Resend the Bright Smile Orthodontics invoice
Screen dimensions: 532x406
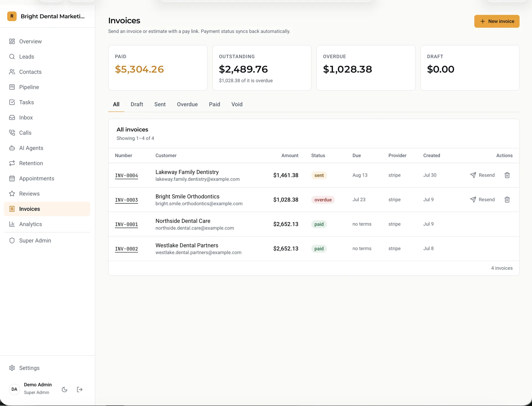pos(482,200)
